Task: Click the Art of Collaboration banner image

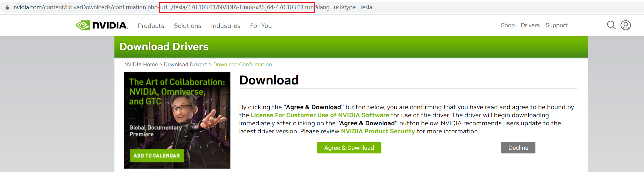Action: [177, 120]
